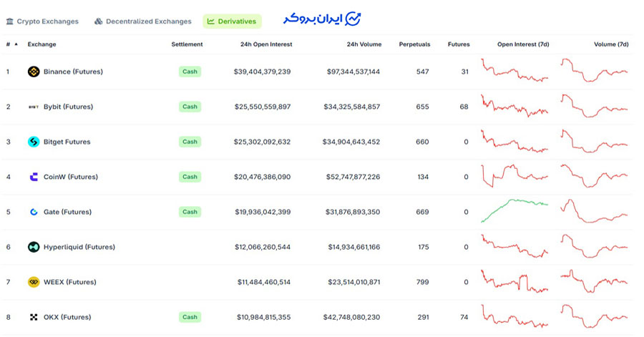Screen dimensions: 644x337
Task: Click the Cash badge in Gate row
Action: pos(190,213)
